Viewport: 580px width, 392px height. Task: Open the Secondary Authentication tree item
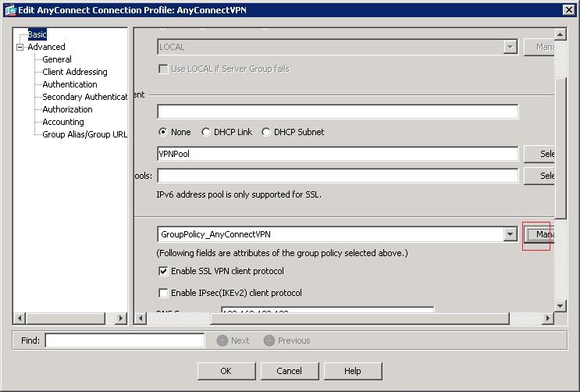[85, 97]
